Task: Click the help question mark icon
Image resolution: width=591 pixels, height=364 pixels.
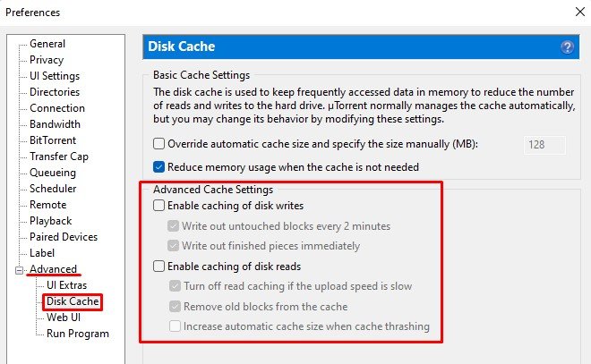Action: 567,47
